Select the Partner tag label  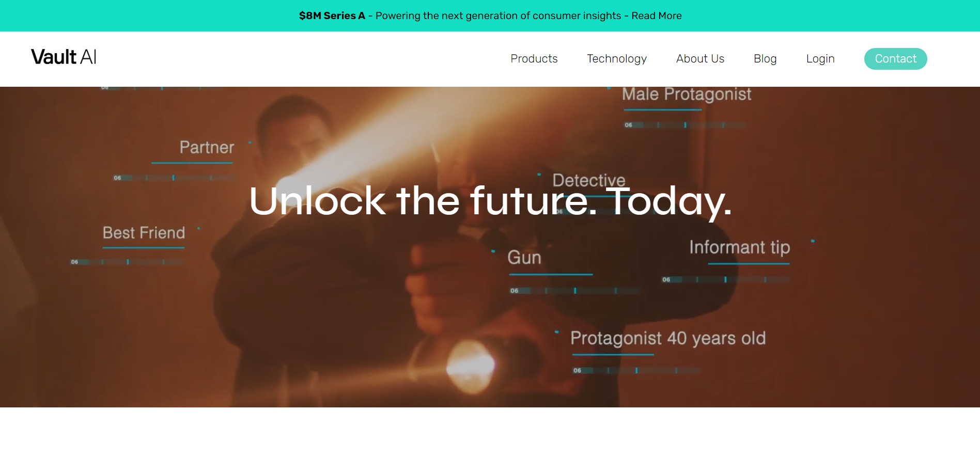pyautogui.click(x=207, y=147)
